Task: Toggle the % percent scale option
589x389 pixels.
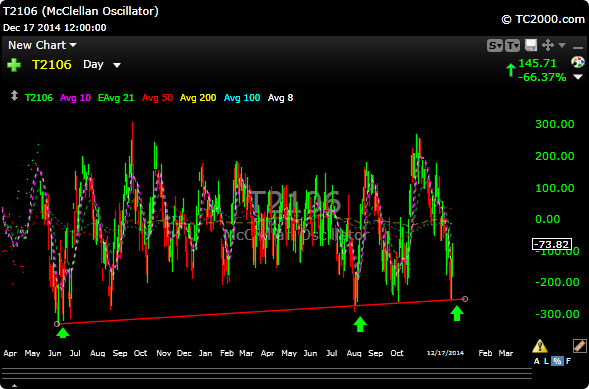Action: tap(558, 361)
